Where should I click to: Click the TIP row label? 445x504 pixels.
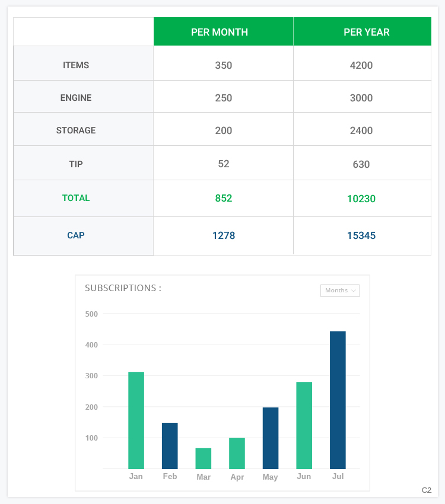tap(76, 164)
